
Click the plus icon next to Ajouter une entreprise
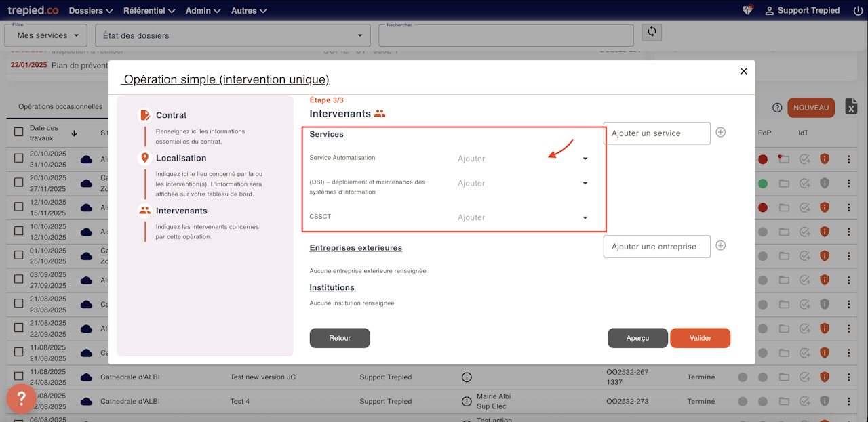[x=721, y=246]
